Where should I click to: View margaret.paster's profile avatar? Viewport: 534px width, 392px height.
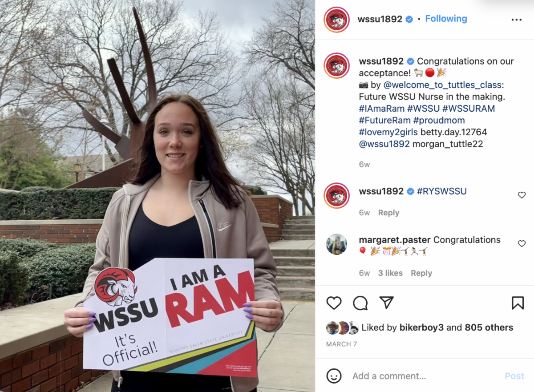(x=337, y=244)
